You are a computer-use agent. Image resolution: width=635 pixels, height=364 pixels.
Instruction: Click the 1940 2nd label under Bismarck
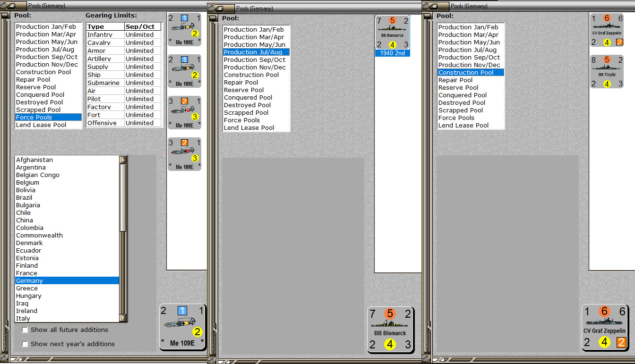(393, 53)
